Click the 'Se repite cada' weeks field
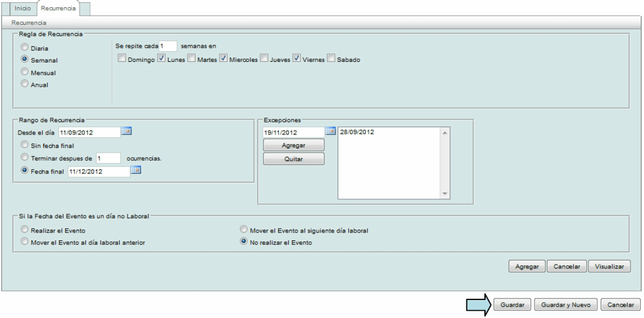This screenshot has width=644, height=318. [x=168, y=46]
